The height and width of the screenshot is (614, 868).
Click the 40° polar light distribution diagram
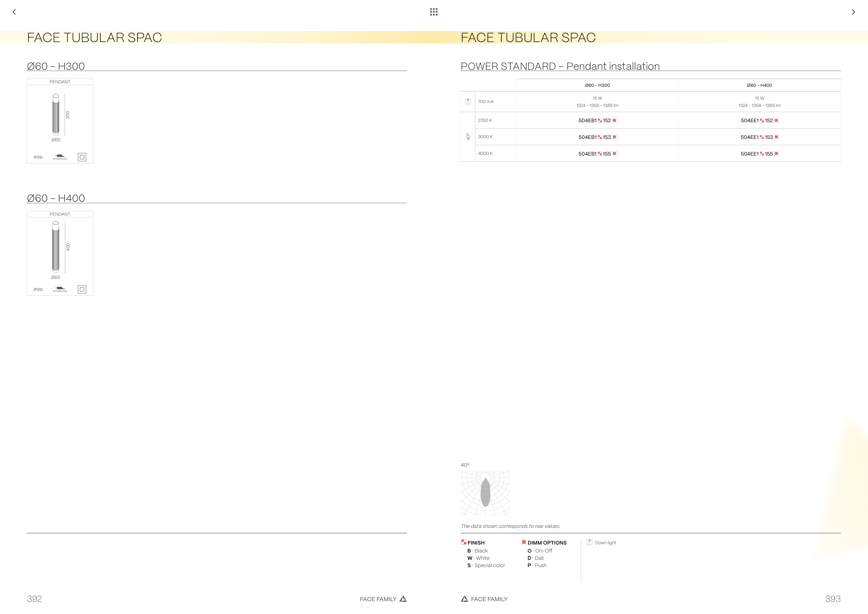click(x=485, y=493)
